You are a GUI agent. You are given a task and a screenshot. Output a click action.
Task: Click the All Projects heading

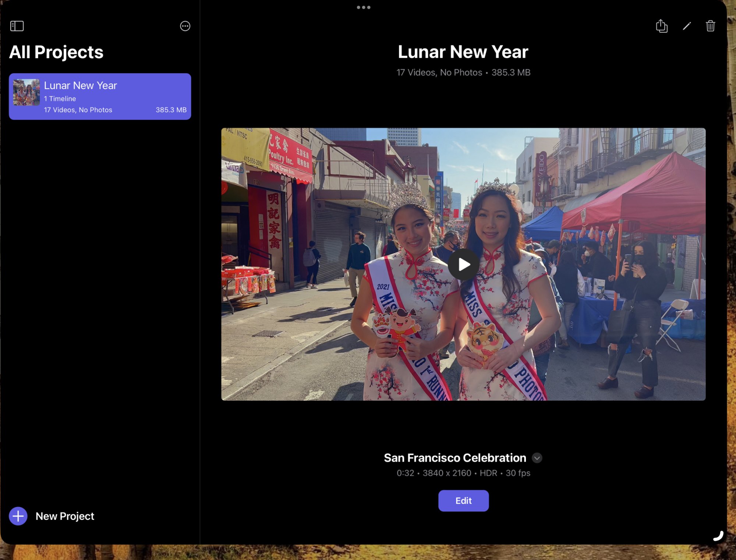[x=56, y=52]
